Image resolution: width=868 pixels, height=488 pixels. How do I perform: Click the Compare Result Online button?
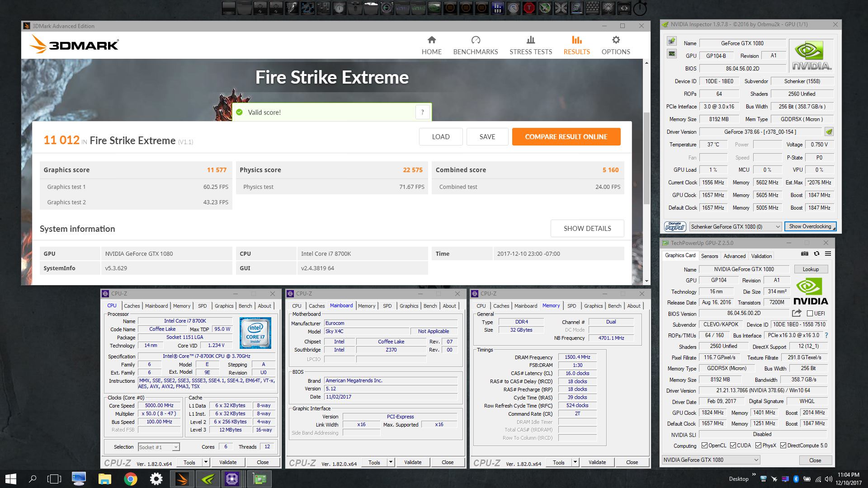[566, 137]
